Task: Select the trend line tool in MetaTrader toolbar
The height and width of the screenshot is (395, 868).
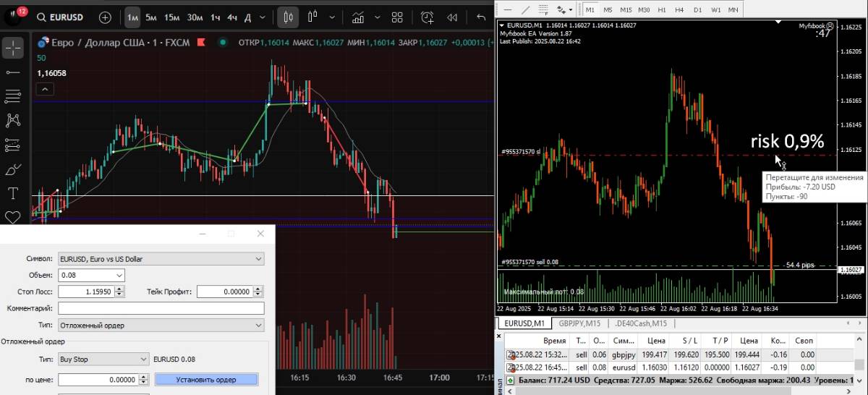Action: tap(526, 9)
